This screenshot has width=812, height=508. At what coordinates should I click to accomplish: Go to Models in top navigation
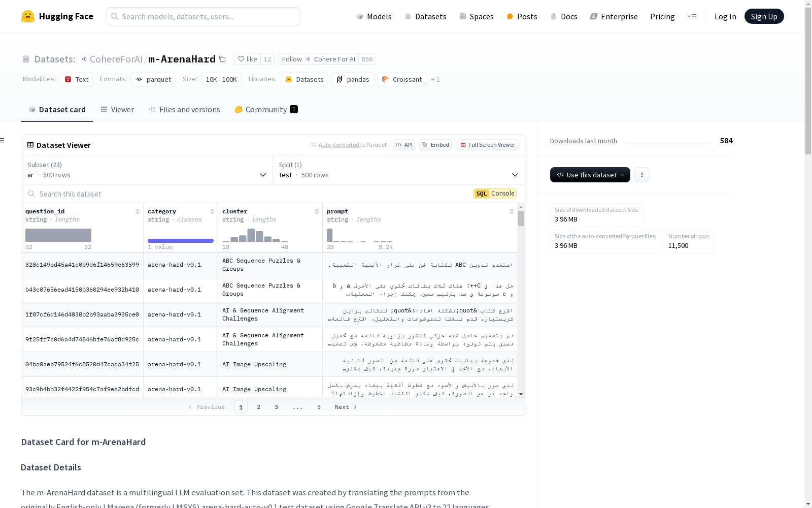coord(374,16)
